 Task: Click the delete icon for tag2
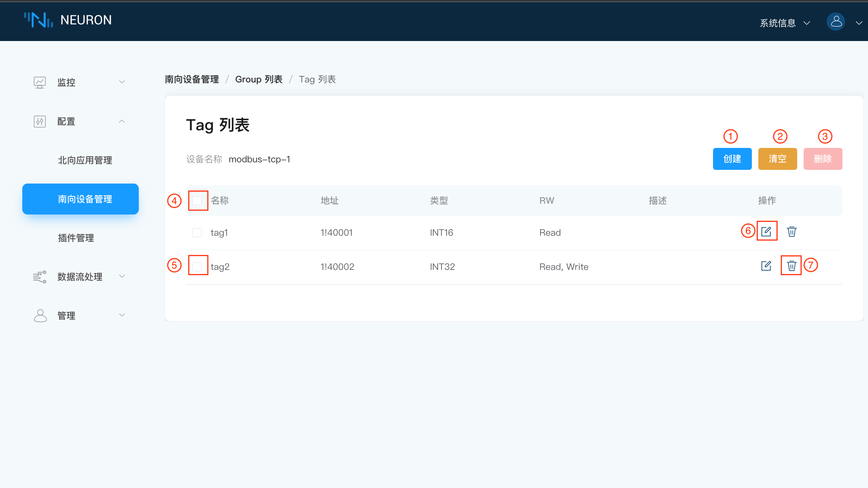(791, 266)
